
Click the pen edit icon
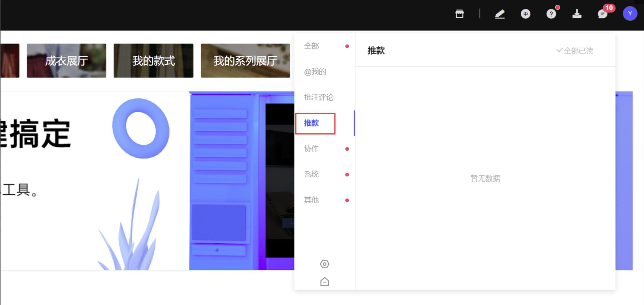(500, 14)
